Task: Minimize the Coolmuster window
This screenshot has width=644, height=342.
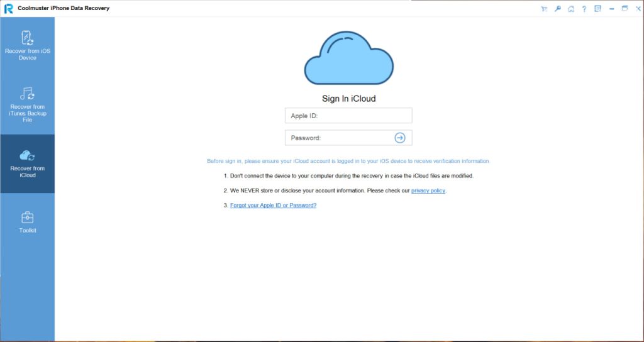Action: pyautogui.click(x=611, y=9)
